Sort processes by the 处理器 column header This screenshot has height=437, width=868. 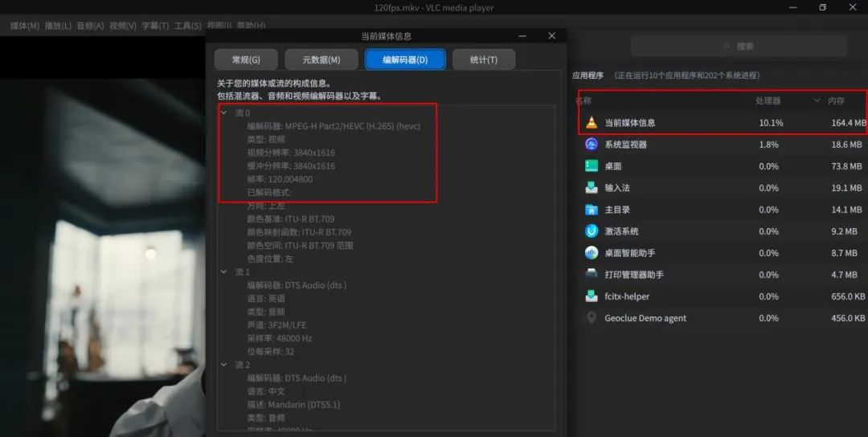(768, 100)
